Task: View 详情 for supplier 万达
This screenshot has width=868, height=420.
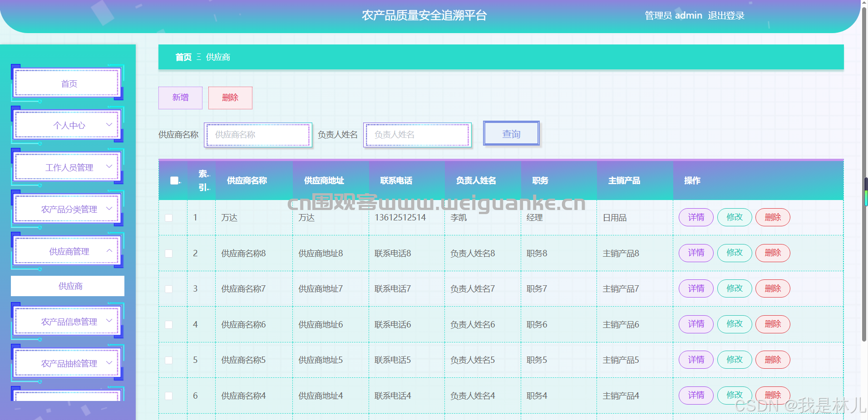Action: [696, 217]
